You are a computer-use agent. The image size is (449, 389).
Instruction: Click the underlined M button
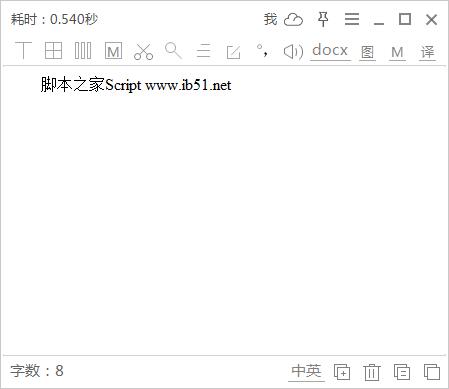(397, 52)
